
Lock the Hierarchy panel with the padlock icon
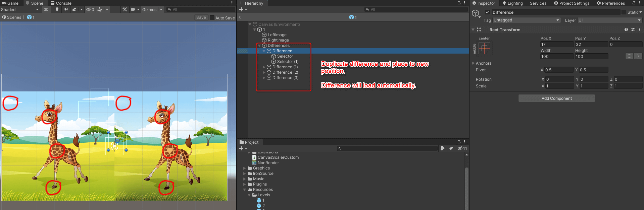point(459,3)
